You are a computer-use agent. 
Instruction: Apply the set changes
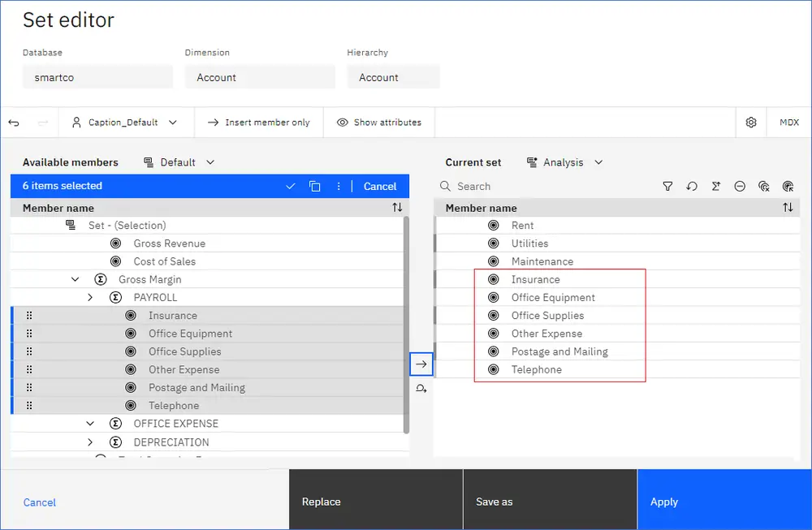point(724,499)
